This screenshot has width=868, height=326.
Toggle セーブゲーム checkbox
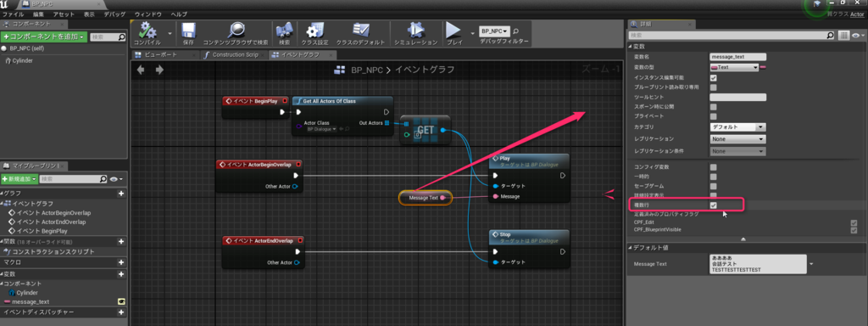(x=714, y=186)
